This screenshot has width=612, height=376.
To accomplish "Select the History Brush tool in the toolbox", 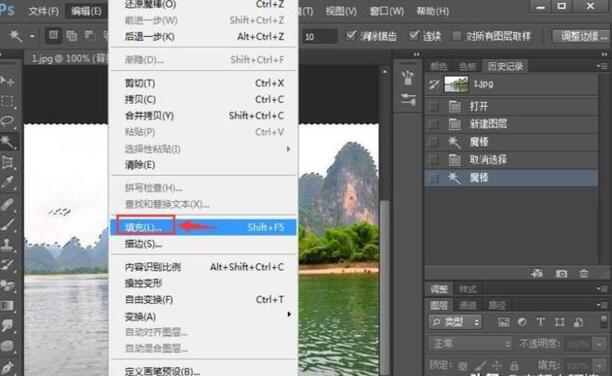I will pyautogui.click(x=7, y=265).
